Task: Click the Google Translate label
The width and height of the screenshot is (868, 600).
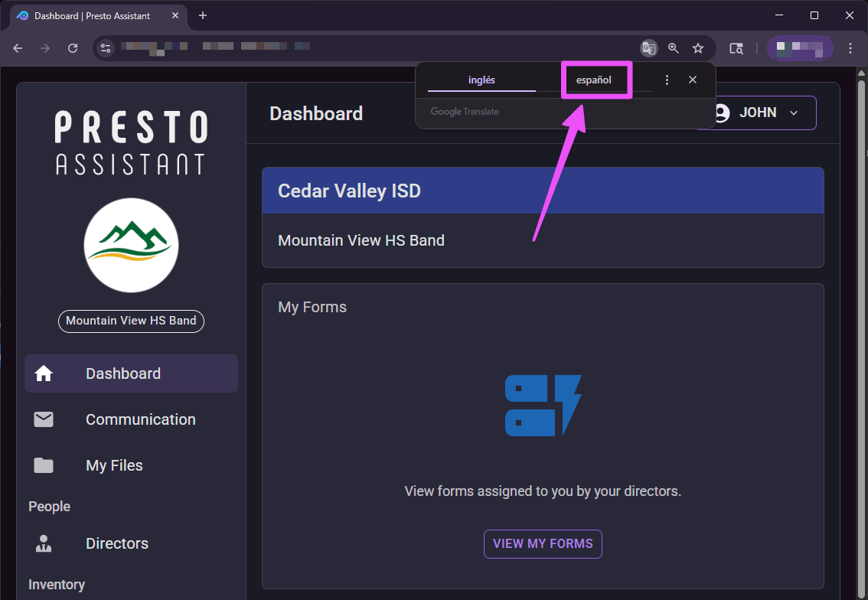Action: point(465,111)
